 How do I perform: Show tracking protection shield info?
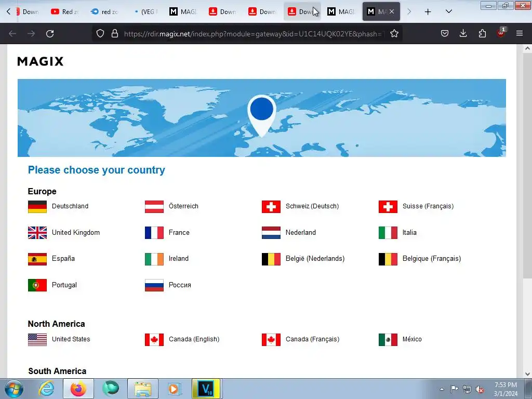click(100, 34)
